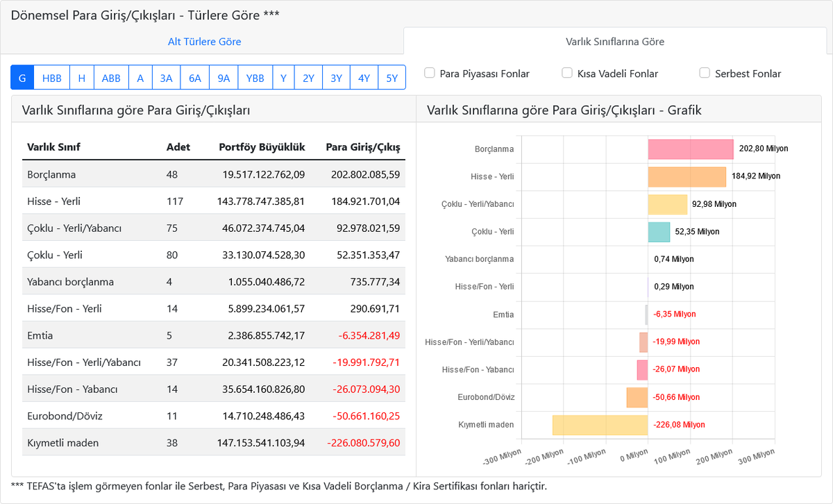Viewport: 833px width, 504px height.
Task: Switch to Alt Türlere Göre tab
Action: [205, 42]
